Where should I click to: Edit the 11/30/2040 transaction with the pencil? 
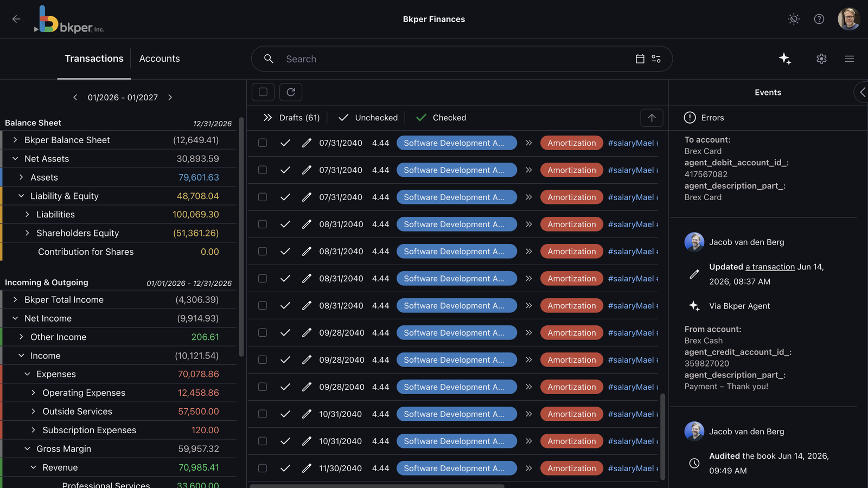coord(307,468)
